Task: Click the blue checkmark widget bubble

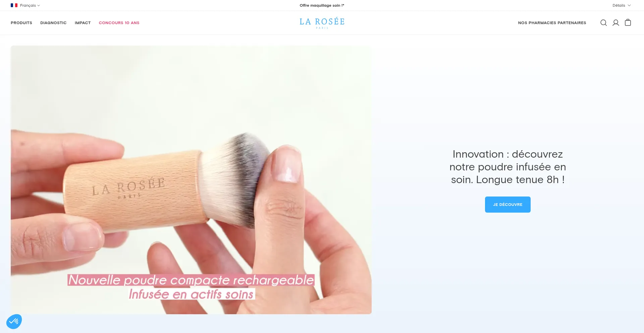Action: coord(14,322)
